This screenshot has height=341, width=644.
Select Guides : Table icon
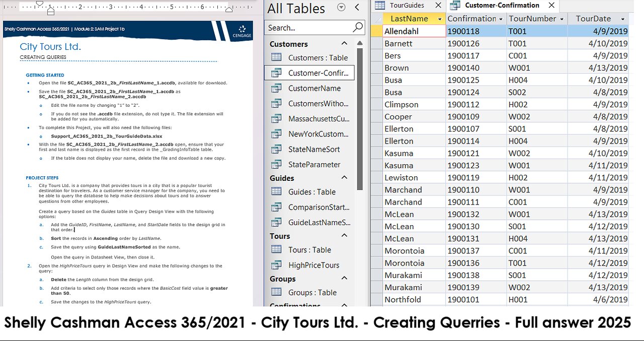pyautogui.click(x=276, y=191)
